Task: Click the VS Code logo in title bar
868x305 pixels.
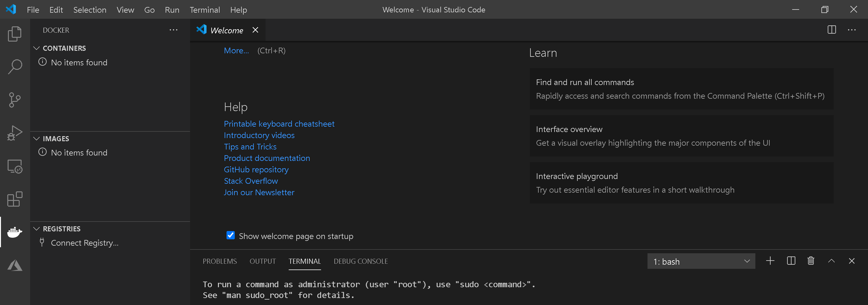Action: point(11,9)
